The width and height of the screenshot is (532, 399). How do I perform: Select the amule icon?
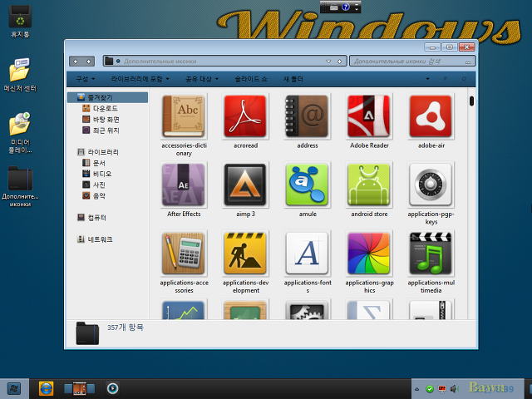[x=307, y=185]
